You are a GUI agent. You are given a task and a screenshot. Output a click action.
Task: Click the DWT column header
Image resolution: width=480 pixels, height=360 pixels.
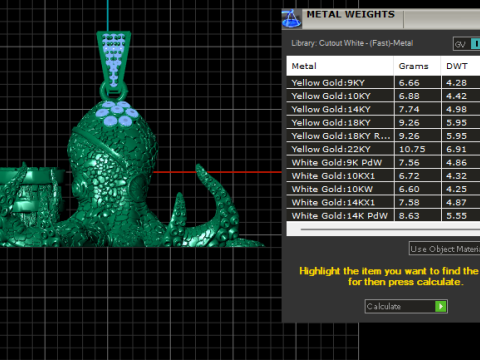click(x=461, y=66)
